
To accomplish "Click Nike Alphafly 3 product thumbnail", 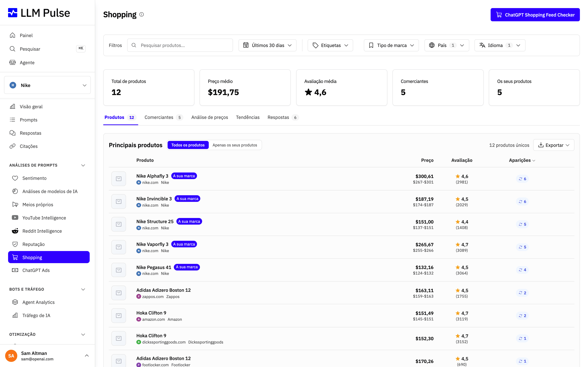I will 119,179.
